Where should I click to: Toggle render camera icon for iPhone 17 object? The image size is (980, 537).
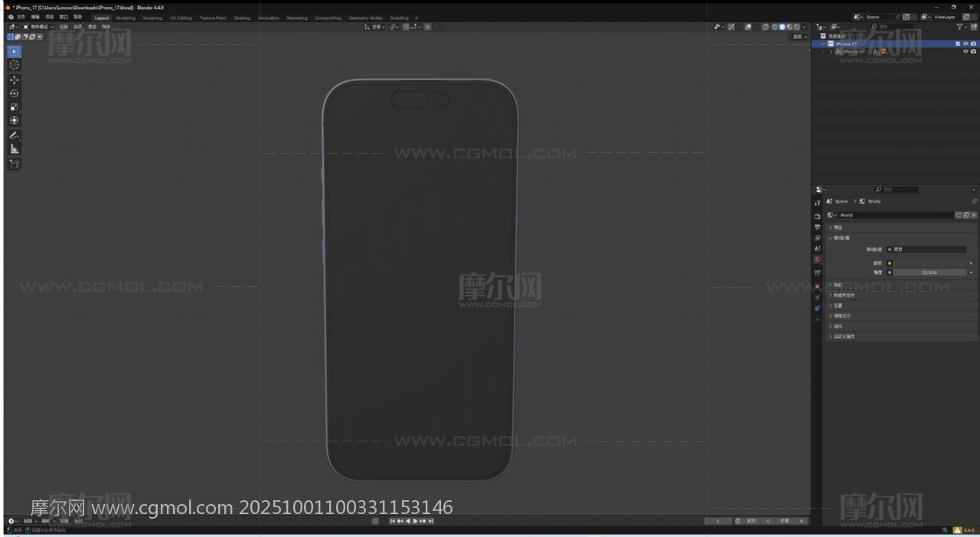click(x=973, y=52)
